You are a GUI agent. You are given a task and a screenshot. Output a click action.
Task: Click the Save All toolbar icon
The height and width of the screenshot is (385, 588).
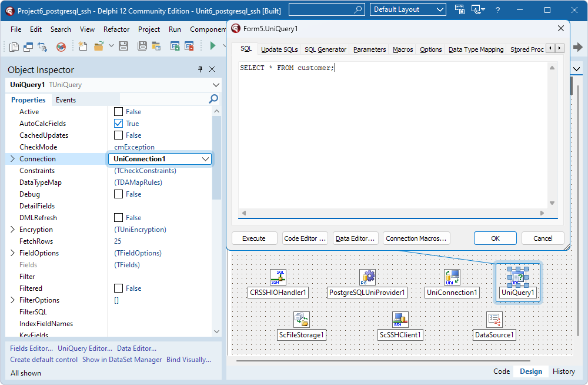142,46
